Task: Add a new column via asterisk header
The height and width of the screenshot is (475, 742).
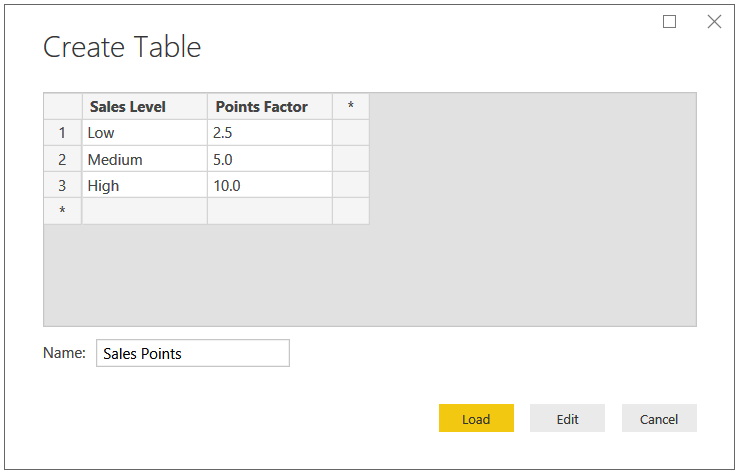Action: [351, 106]
